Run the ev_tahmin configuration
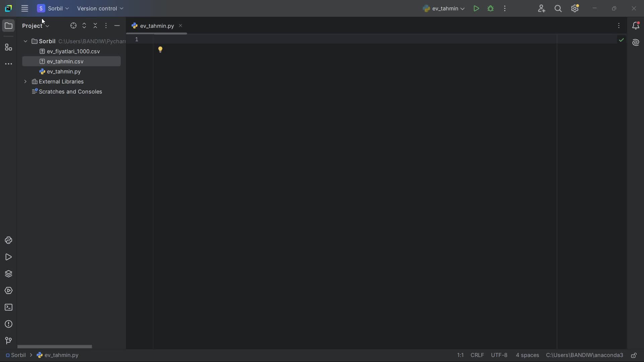Image resolution: width=644 pixels, height=362 pixels. (476, 9)
